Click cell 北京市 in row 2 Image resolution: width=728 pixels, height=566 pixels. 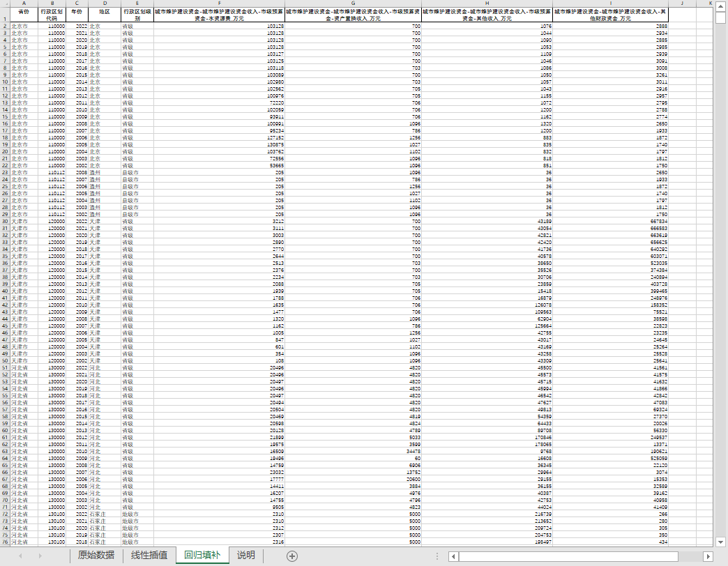tap(24, 26)
